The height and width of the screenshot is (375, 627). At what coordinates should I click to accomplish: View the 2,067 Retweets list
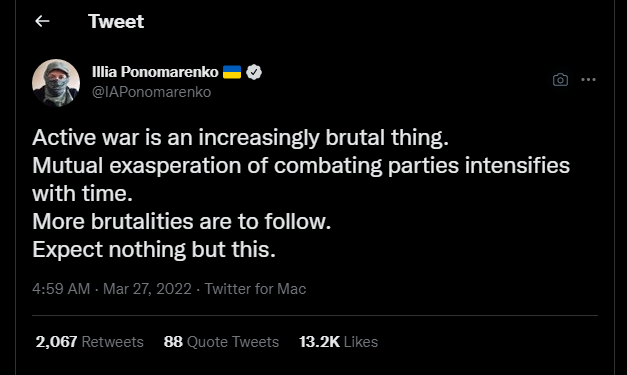click(90, 342)
